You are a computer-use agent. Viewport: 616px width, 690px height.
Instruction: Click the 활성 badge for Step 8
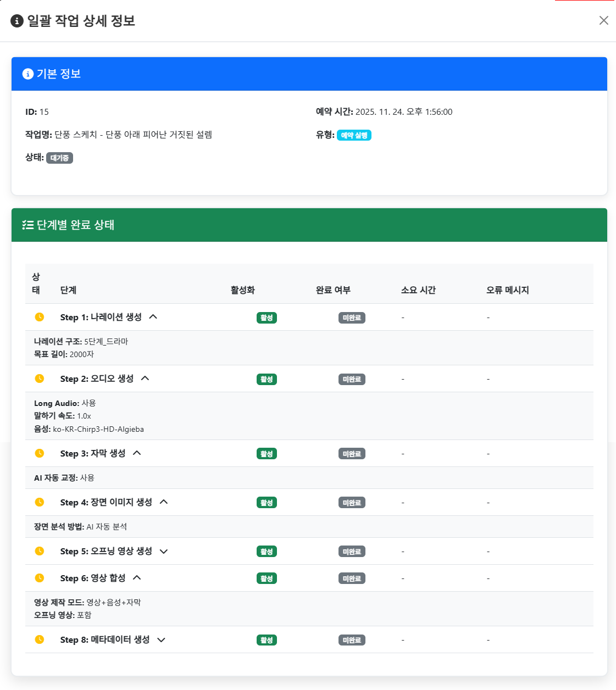(x=267, y=640)
